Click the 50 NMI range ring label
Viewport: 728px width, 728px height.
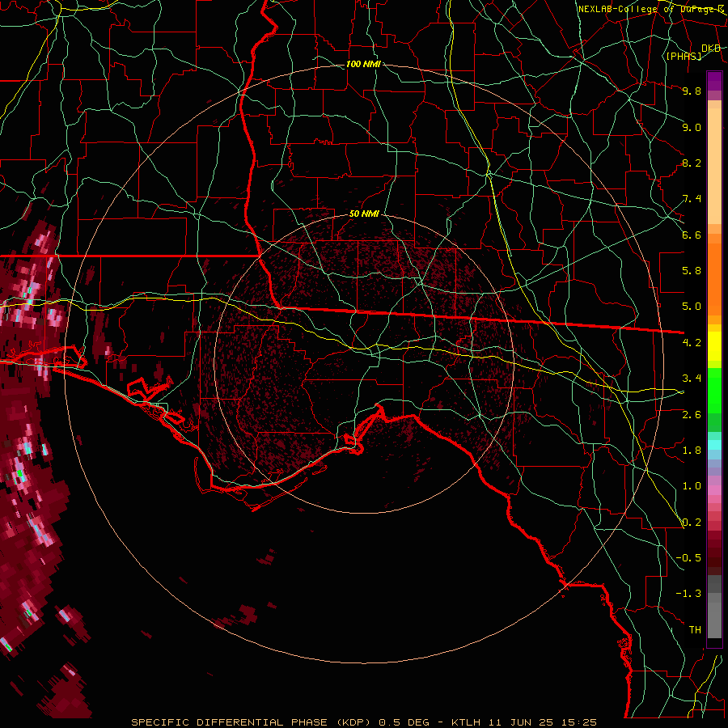click(364, 214)
